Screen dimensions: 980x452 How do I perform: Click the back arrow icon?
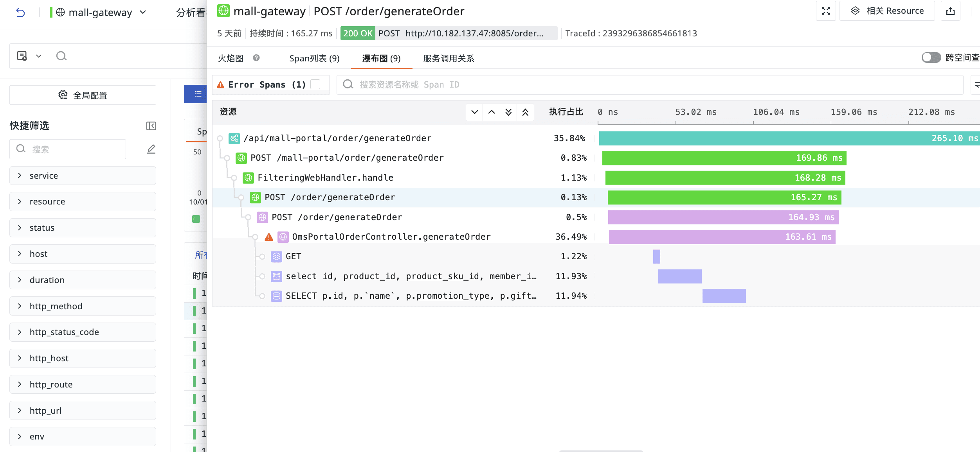(x=20, y=13)
